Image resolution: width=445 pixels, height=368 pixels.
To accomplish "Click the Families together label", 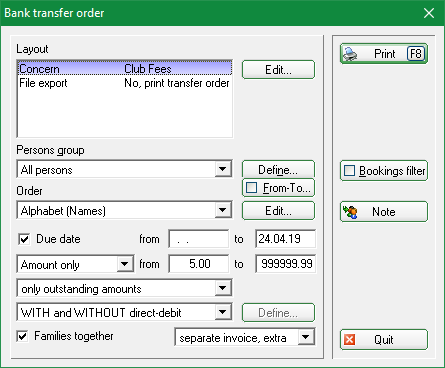I will tap(74, 336).
